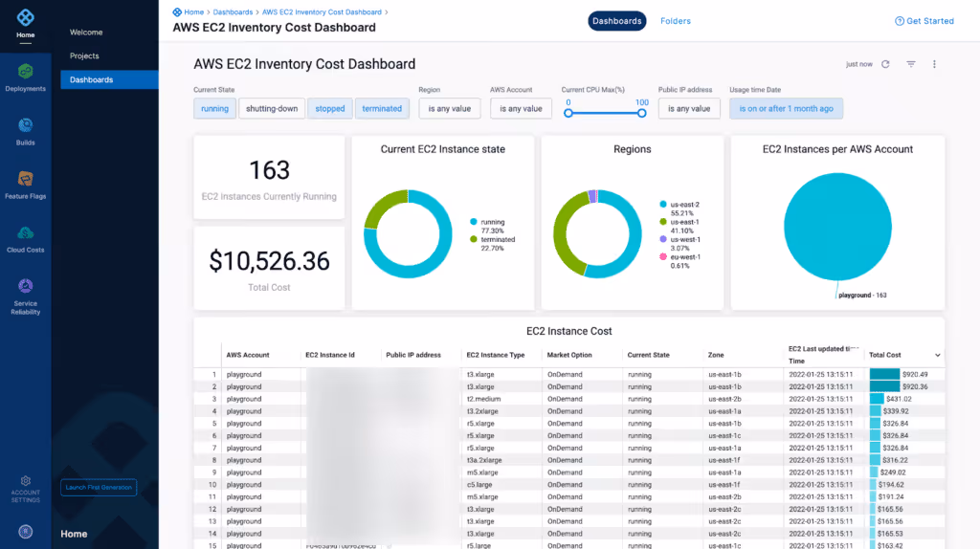
Task: Click running legend swatch in instance state chart
Action: [474, 222]
